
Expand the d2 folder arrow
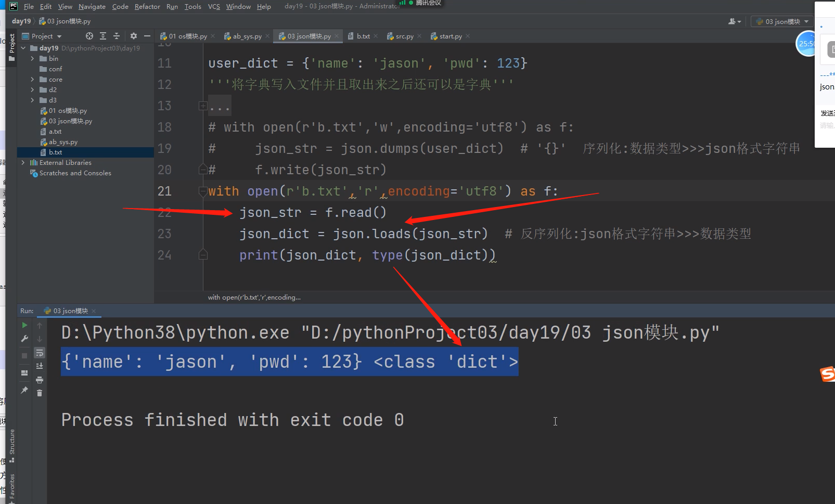point(32,90)
